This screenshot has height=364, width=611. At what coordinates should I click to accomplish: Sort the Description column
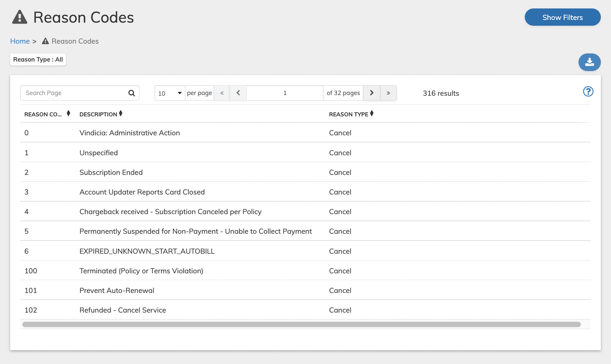tap(120, 113)
